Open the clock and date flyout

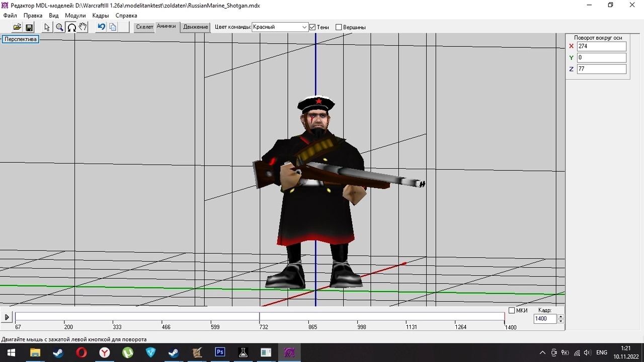pos(625,352)
